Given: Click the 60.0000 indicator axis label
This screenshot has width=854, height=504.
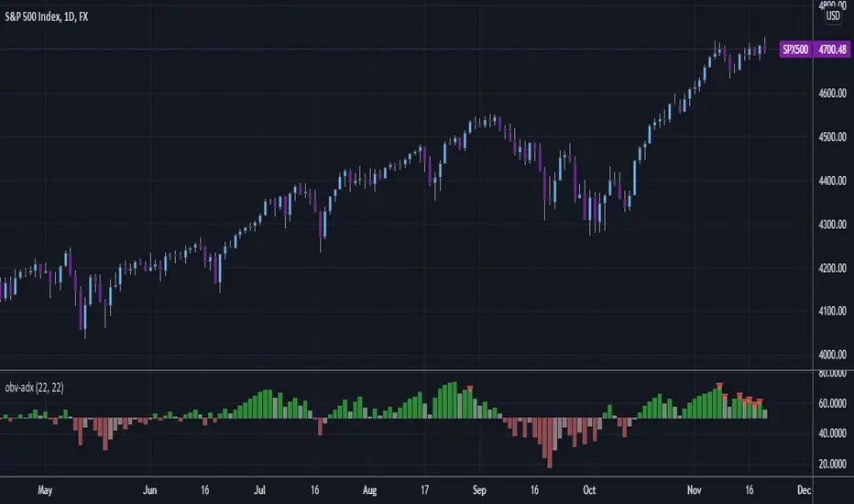Looking at the screenshot, I should (x=832, y=403).
